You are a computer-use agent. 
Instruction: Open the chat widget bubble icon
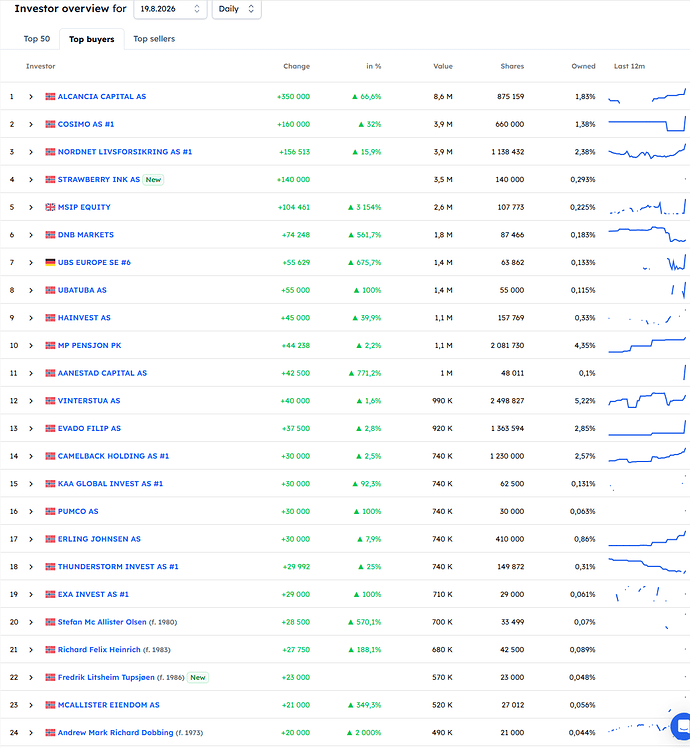(681, 726)
